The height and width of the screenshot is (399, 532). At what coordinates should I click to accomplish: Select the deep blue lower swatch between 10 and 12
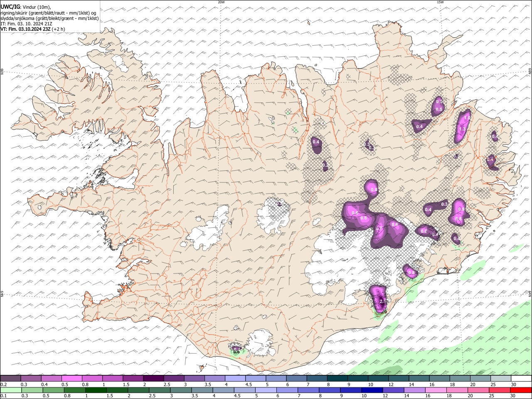(372, 390)
